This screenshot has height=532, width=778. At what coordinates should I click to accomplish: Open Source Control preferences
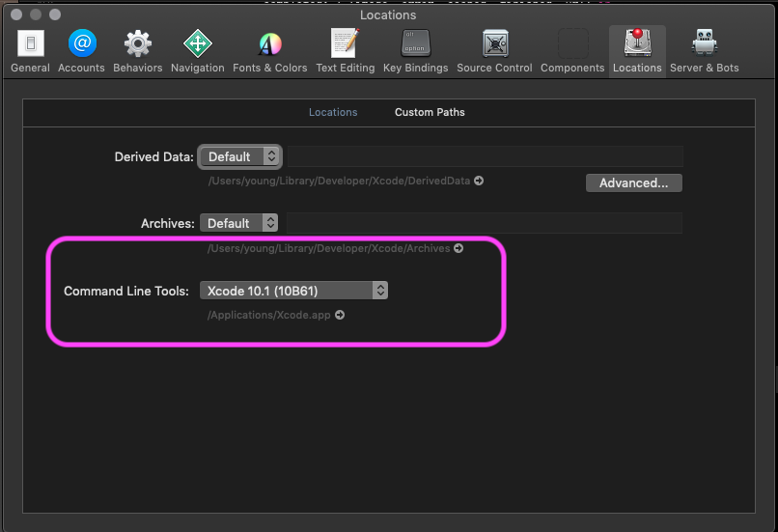pos(494,51)
